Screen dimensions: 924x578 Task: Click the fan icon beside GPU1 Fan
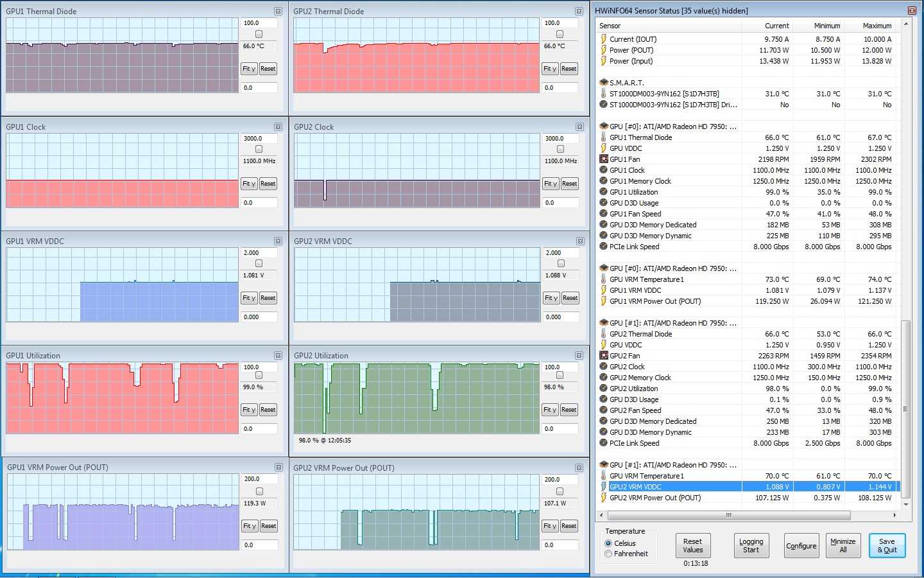pyautogui.click(x=603, y=159)
